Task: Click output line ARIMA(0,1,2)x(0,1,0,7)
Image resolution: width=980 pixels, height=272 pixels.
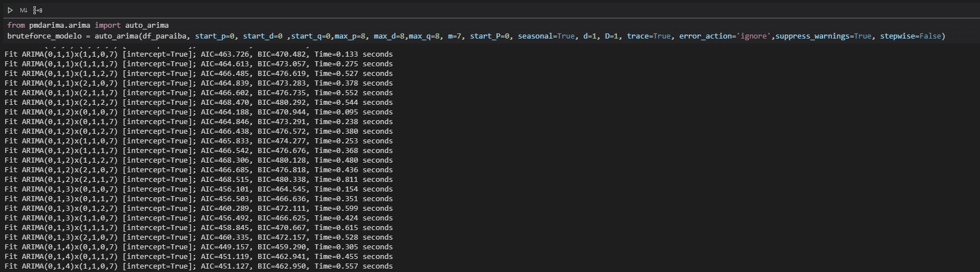Action: (x=198, y=112)
